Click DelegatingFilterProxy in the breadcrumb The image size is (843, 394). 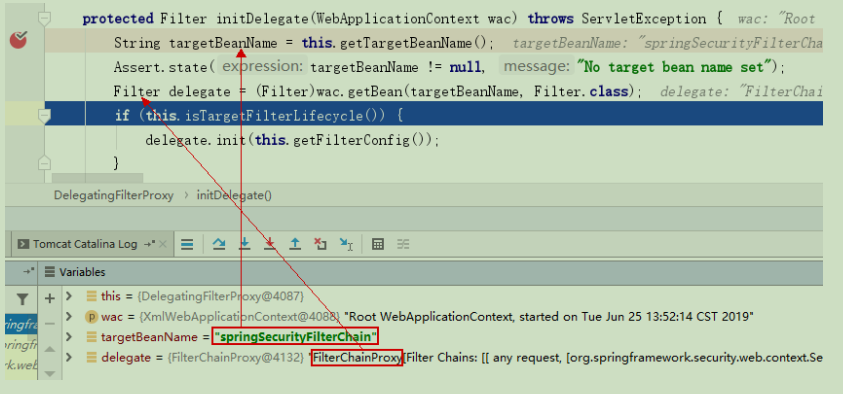(113, 195)
